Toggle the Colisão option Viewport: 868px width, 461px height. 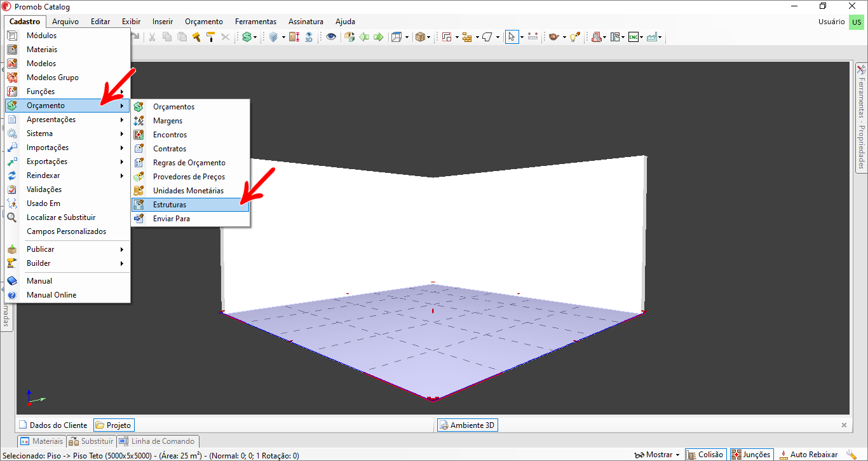tap(705, 455)
